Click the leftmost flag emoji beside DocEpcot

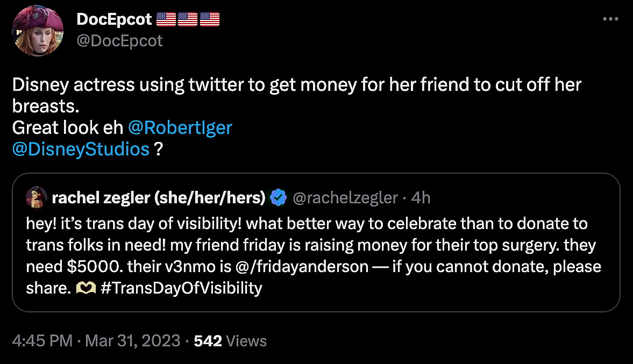tap(166, 20)
